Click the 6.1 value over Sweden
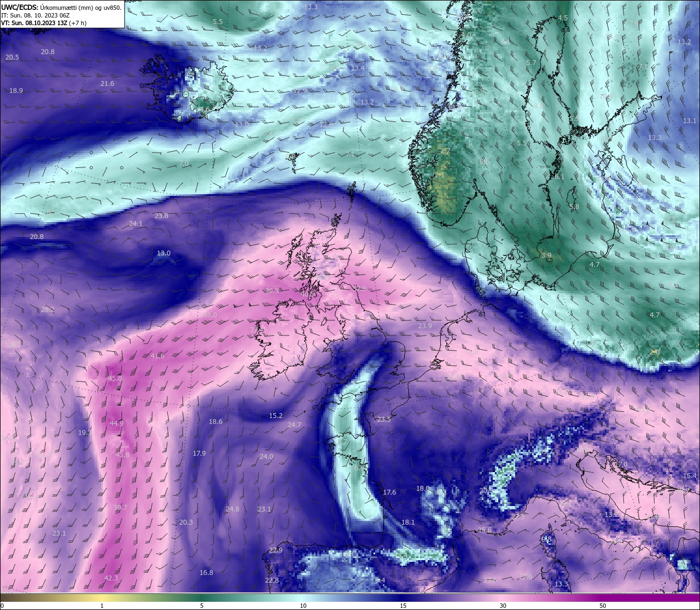The image size is (700, 610). point(558,177)
